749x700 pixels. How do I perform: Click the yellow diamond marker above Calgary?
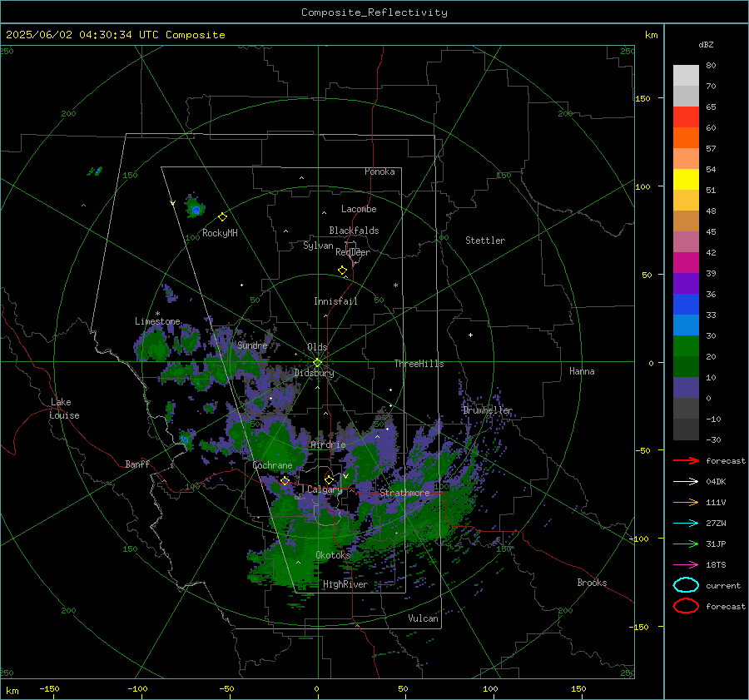point(329,479)
